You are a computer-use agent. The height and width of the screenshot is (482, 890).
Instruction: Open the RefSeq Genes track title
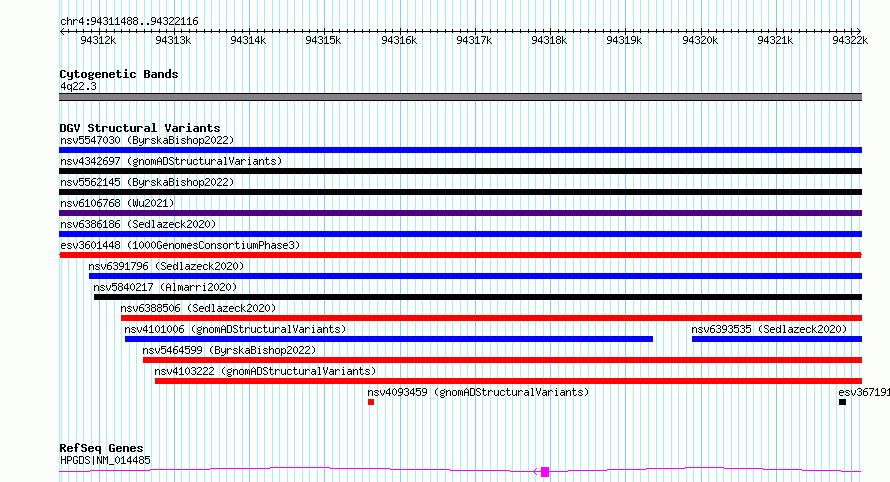pos(101,448)
